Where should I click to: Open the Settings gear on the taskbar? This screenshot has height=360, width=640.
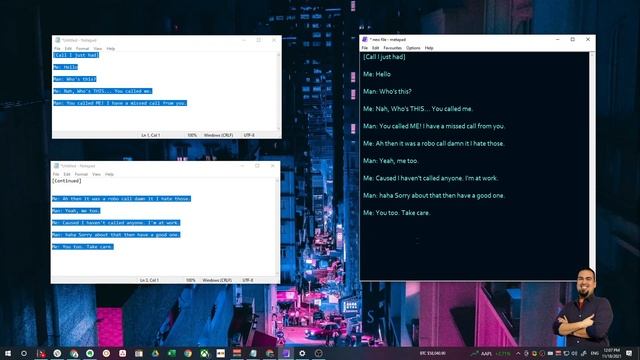tap(302, 353)
